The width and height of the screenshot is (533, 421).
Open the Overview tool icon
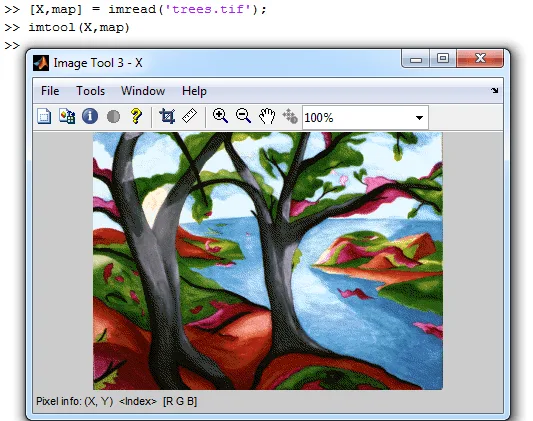pos(44,117)
